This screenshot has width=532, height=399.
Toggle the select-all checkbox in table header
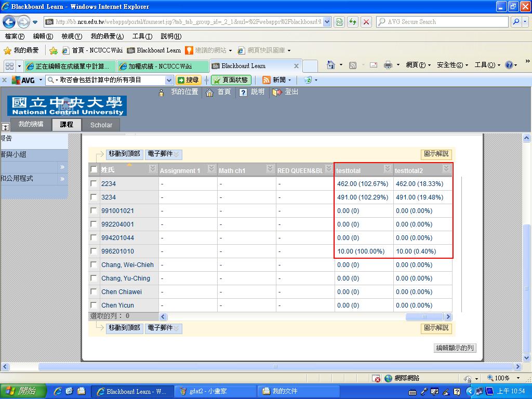point(94,169)
